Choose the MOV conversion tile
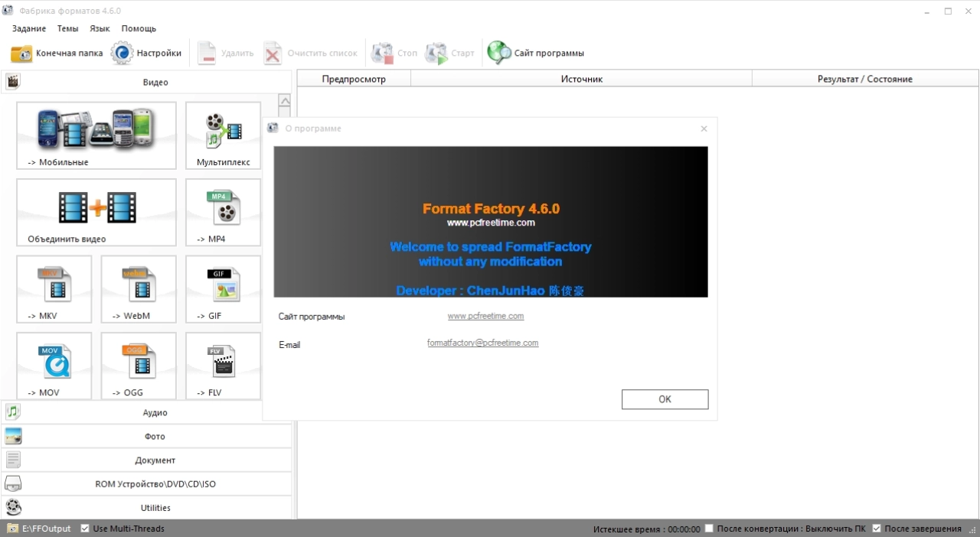The width and height of the screenshot is (980, 537). point(54,366)
